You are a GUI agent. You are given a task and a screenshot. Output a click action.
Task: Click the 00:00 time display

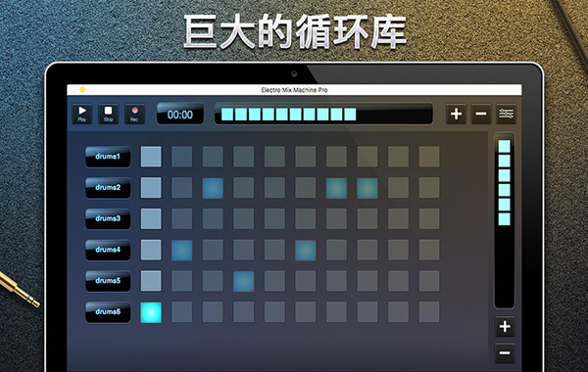pyautogui.click(x=180, y=114)
